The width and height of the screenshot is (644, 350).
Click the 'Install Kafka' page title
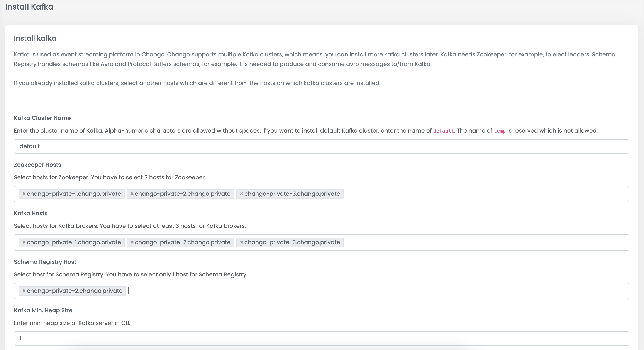point(29,7)
